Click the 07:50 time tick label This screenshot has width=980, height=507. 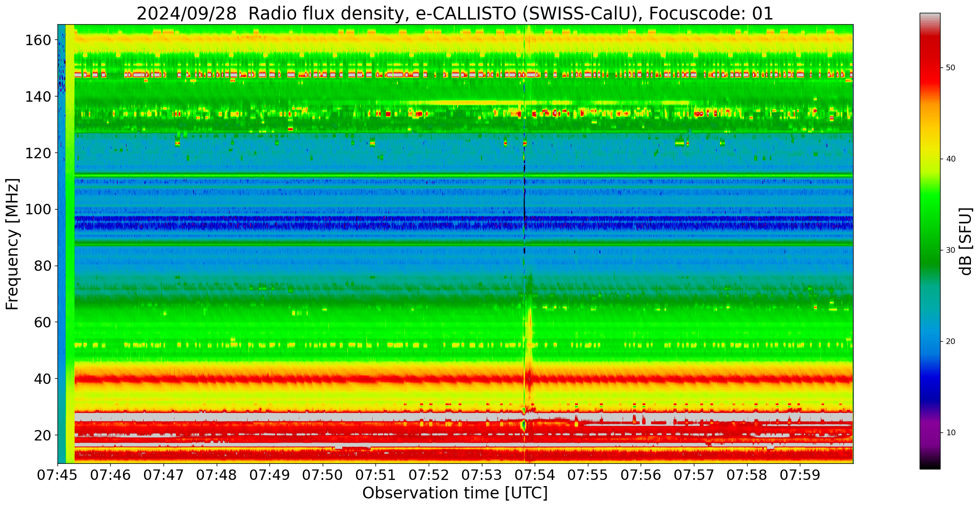click(x=323, y=475)
